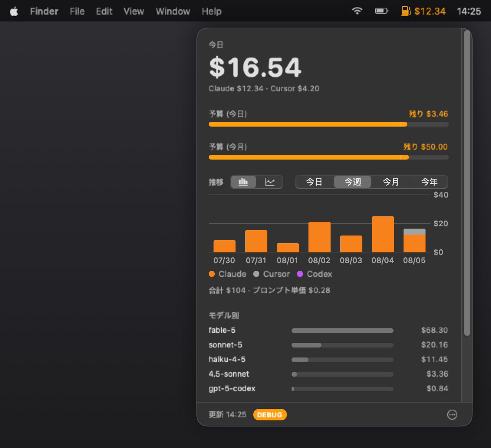
Task: Click the 08/04 bar in the chart
Action: point(383,234)
